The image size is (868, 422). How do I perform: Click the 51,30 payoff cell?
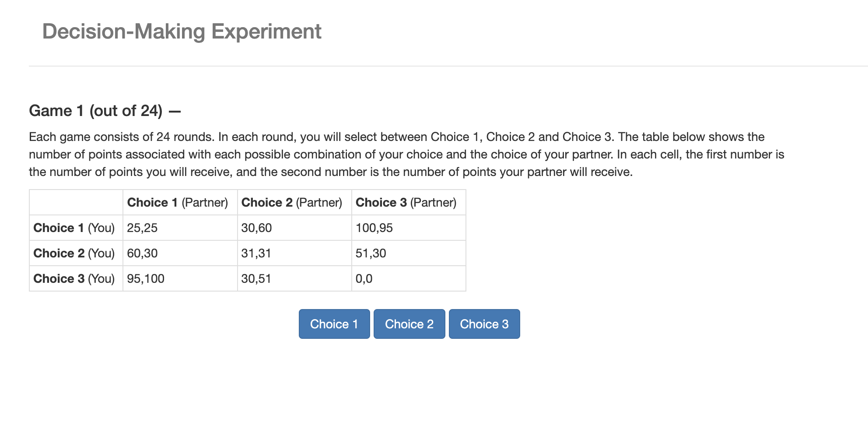[409, 253]
